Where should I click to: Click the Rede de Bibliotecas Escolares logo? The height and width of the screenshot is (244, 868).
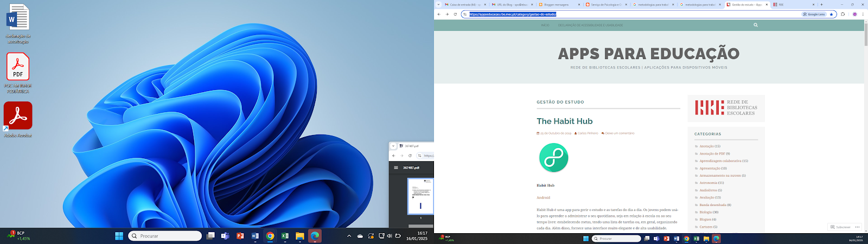coord(726,107)
